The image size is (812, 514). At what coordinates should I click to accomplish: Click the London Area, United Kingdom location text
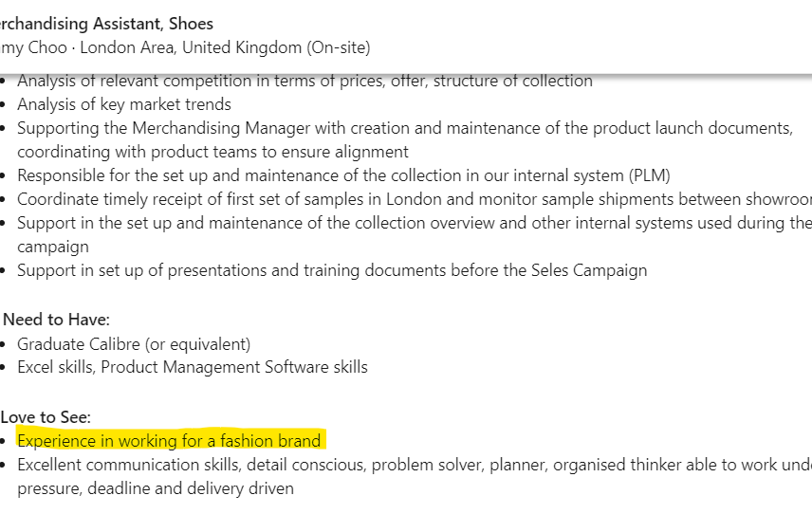[191, 47]
